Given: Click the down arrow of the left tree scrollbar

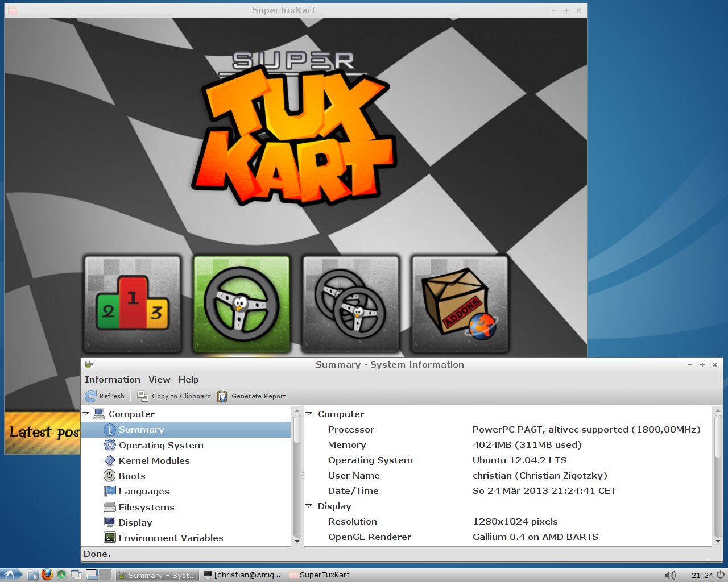Looking at the screenshot, I should pos(297,542).
